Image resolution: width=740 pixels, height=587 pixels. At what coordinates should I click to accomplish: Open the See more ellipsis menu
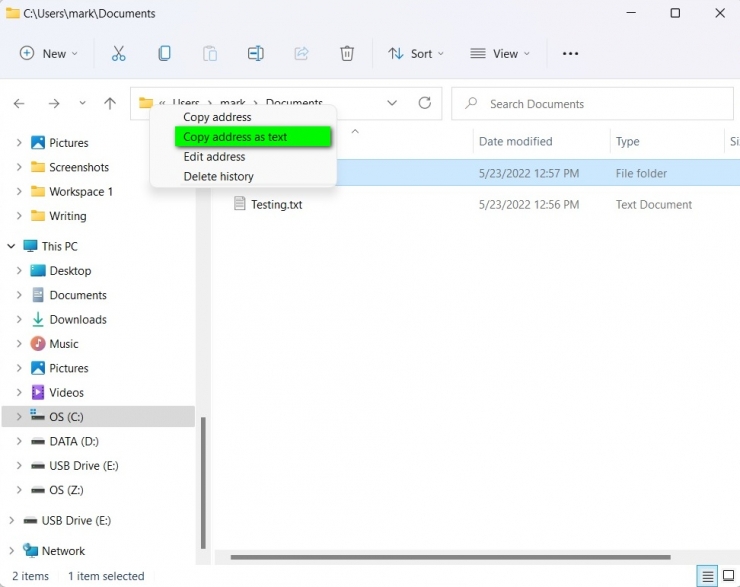pyautogui.click(x=570, y=53)
